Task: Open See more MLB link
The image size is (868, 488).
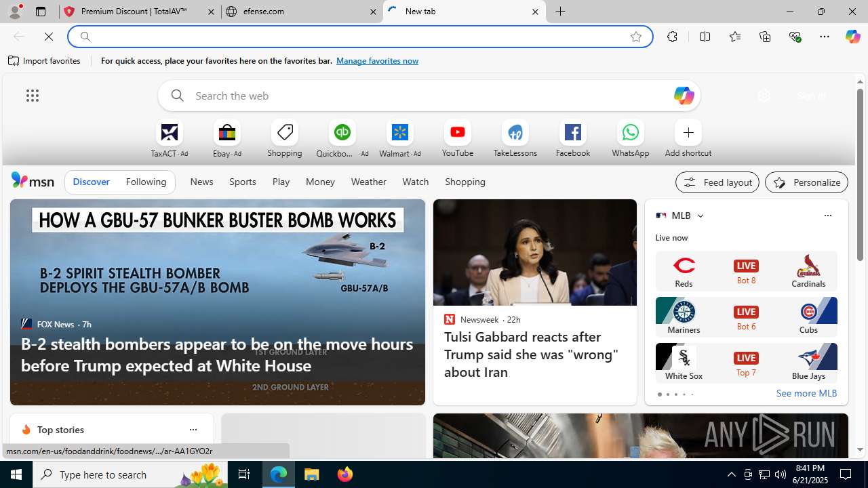Action: click(806, 393)
